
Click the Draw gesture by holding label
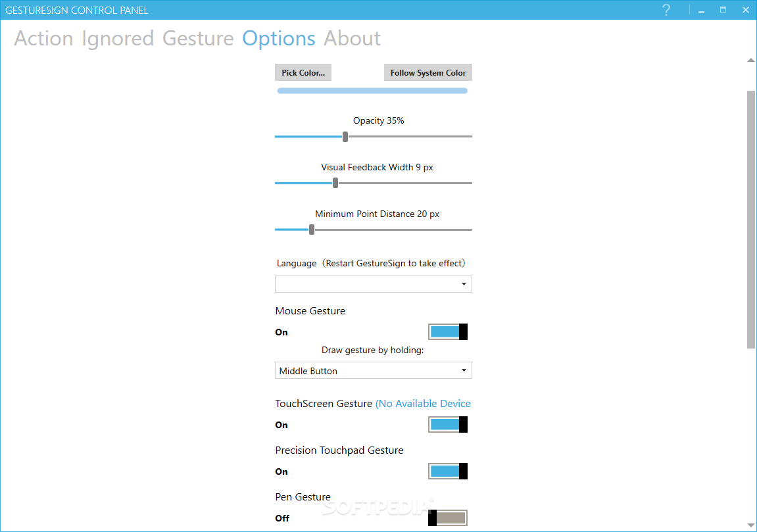click(372, 350)
